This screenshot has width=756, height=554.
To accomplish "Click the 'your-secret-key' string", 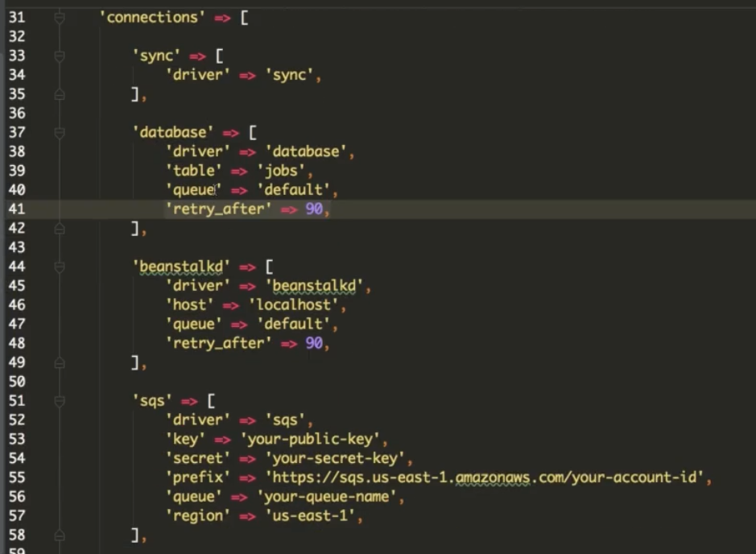I will (336, 458).
